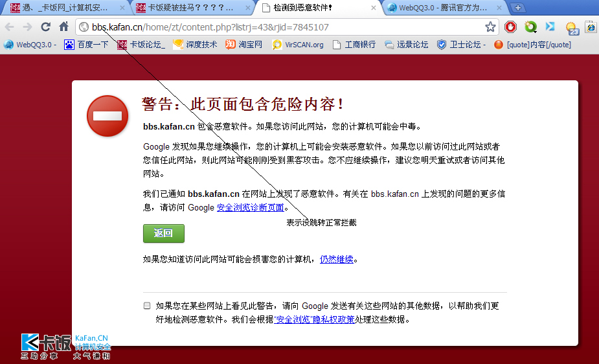The height and width of the screenshot is (364, 599).
Task: Open the 安全浏览诊断页面 link
Action: pyautogui.click(x=250, y=207)
